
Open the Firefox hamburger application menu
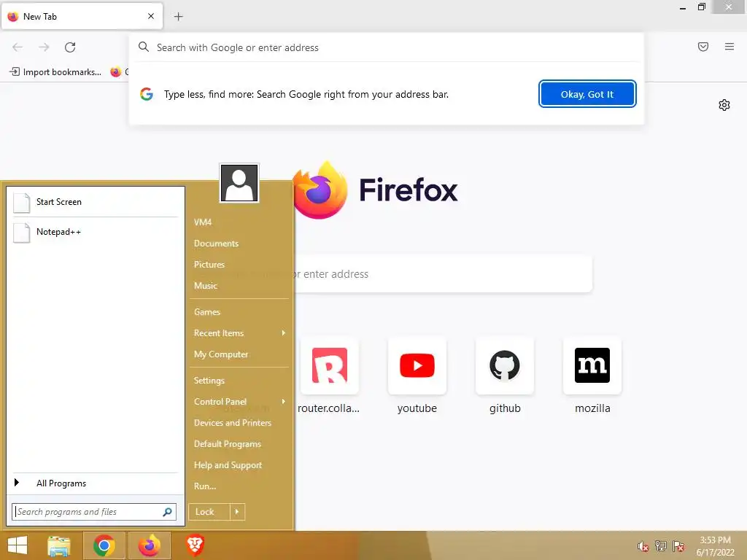pos(729,47)
